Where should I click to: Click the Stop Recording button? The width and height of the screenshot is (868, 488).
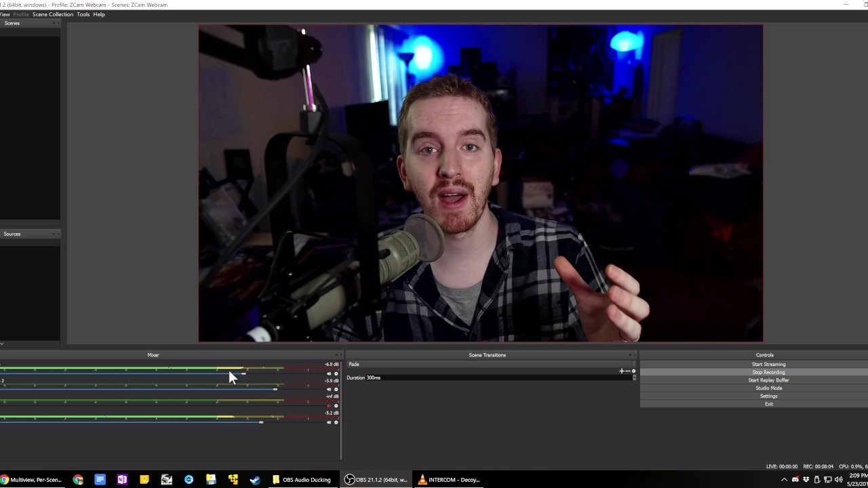tap(768, 372)
